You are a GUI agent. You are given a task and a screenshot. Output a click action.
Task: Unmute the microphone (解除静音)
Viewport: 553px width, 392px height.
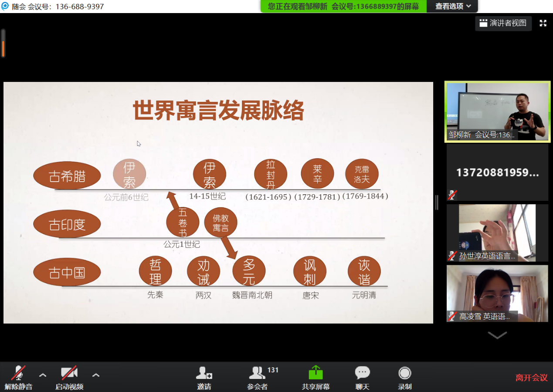point(18,373)
